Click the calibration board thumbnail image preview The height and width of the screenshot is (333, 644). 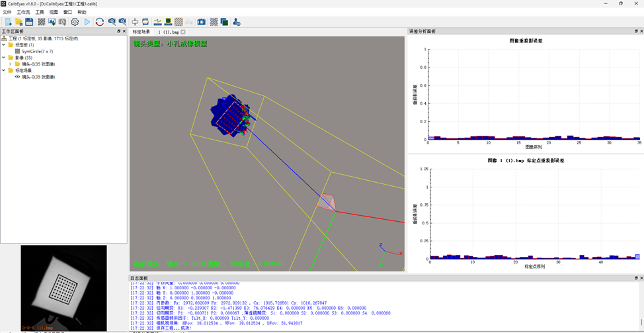point(63,287)
